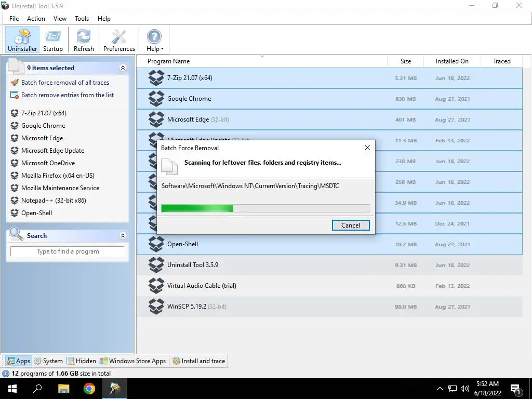Click the Search magnifier icon in sidebar
Screen dimensions: 532x399
[x=16, y=233]
